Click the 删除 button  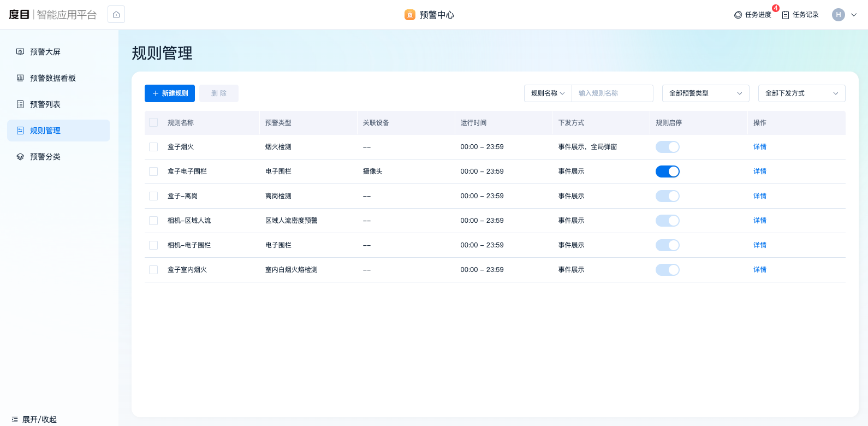(219, 93)
